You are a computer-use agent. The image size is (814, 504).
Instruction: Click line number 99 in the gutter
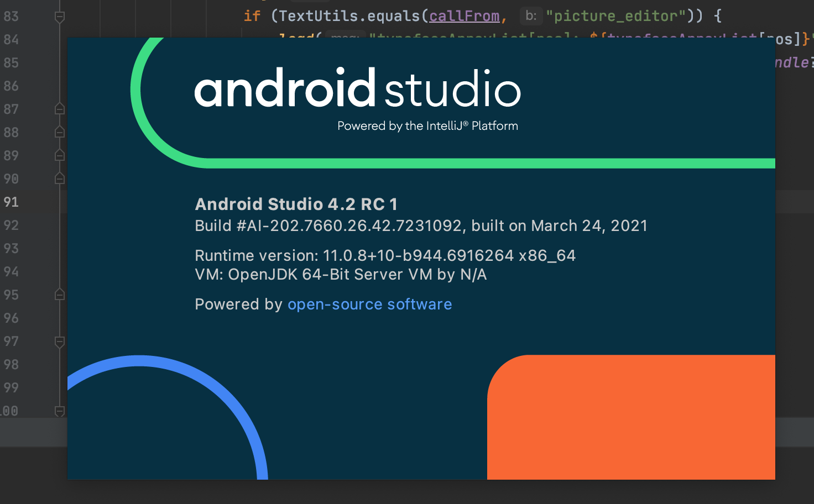(11, 387)
